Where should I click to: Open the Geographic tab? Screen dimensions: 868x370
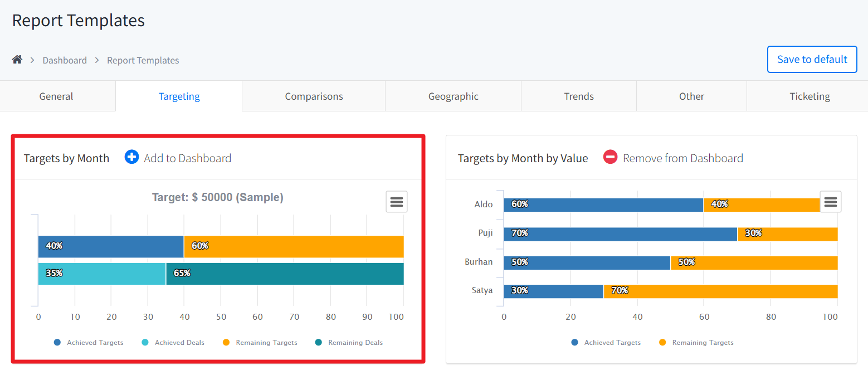tap(453, 96)
